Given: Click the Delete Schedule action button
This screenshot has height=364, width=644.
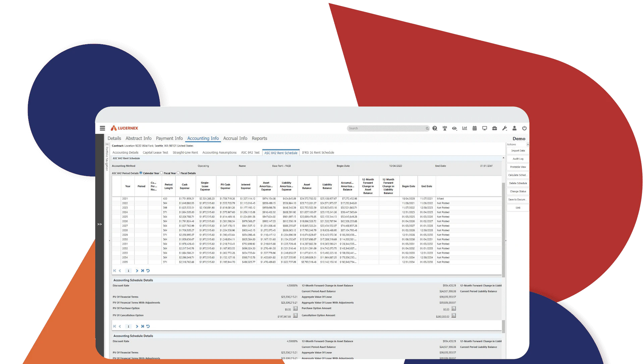Looking at the screenshot, I should pyautogui.click(x=518, y=183).
